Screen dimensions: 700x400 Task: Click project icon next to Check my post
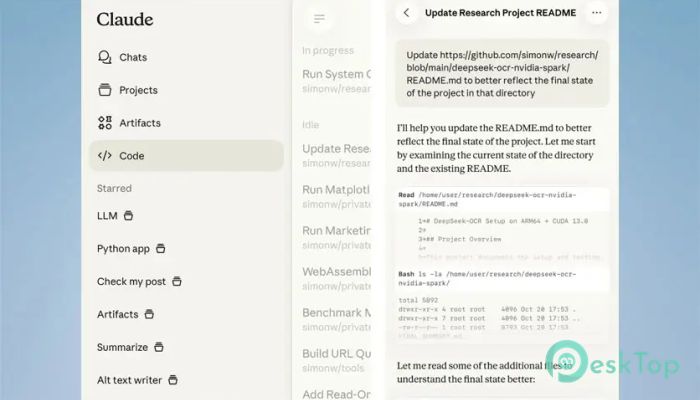coord(177,281)
